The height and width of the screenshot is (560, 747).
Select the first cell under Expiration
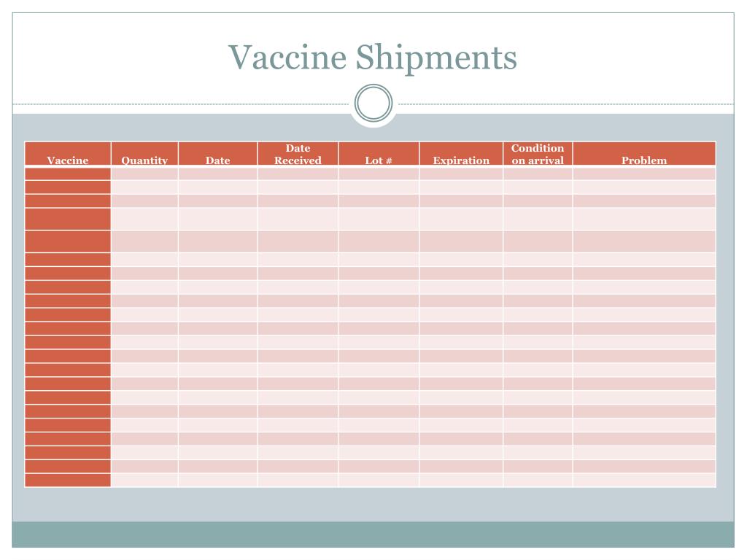(x=461, y=174)
